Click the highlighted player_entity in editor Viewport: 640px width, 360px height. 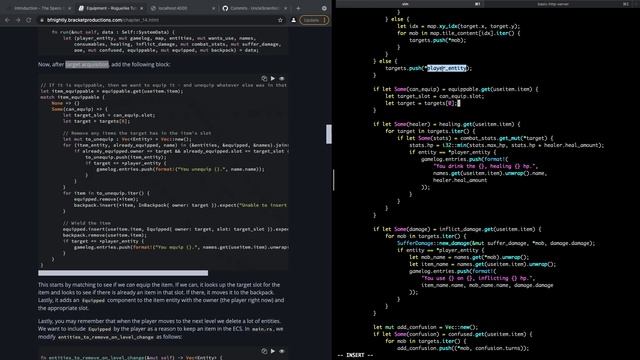pos(447,68)
